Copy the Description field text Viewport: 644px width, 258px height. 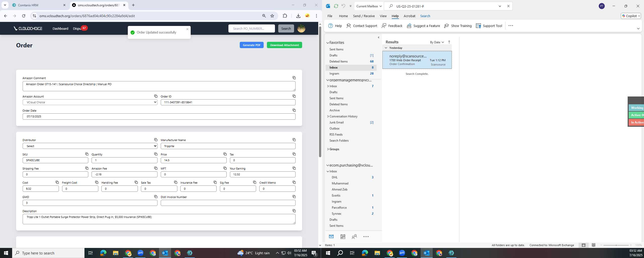294,211
